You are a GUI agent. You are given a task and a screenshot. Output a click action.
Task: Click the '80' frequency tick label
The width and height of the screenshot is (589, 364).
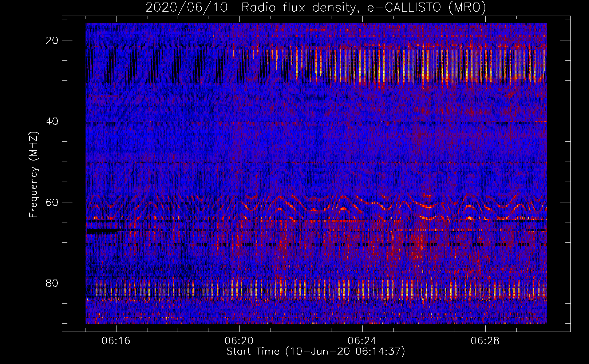(52, 283)
